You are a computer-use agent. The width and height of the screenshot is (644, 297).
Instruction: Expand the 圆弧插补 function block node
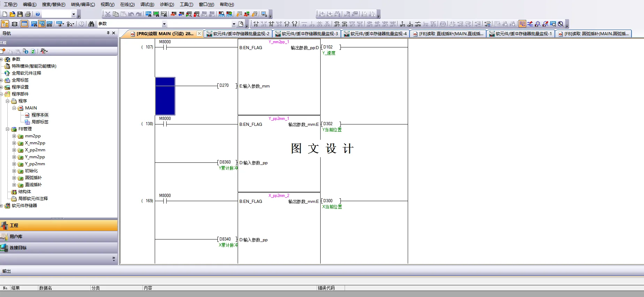(x=14, y=178)
